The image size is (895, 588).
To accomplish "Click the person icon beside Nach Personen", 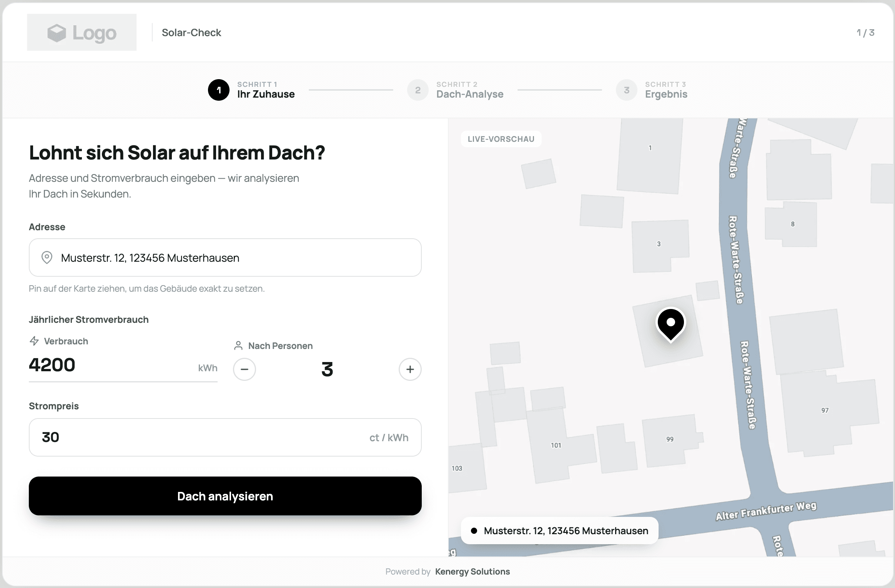I will [x=238, y=345].
